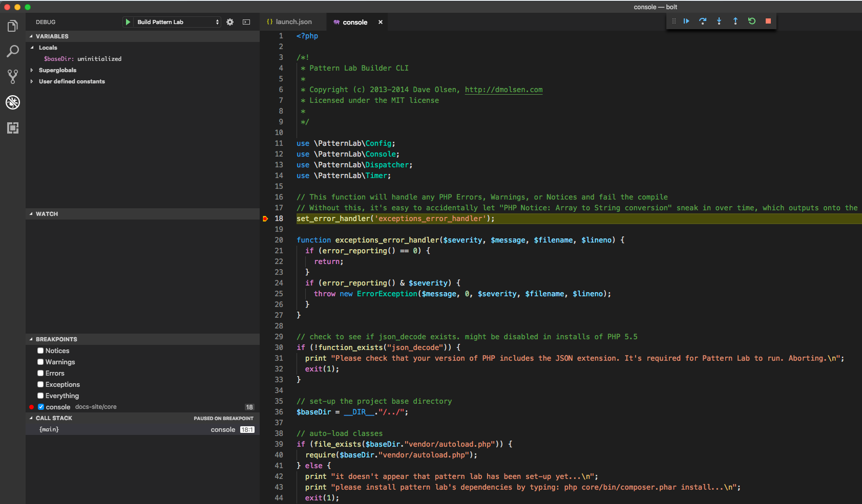The width and height of the screenshot is (862, 504).
Task: Open the Extensions view icon
Action: [13, 128]
